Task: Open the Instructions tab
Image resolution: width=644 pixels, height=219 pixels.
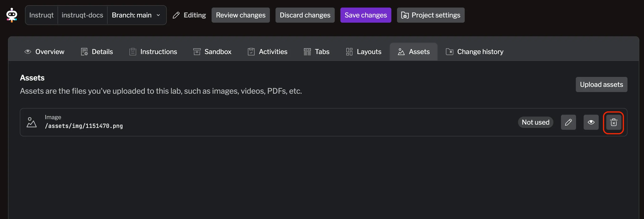Action: coord(153,51)
